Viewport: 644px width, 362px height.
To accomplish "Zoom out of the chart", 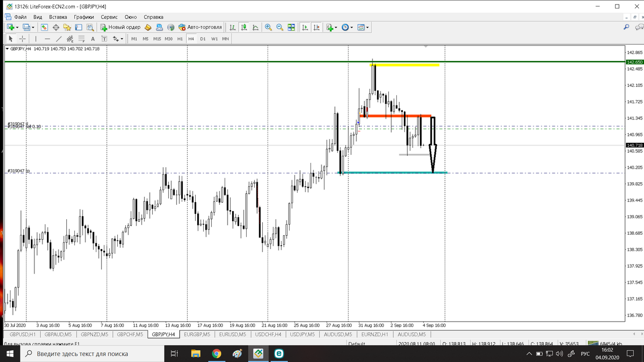I will pos(280,27).
